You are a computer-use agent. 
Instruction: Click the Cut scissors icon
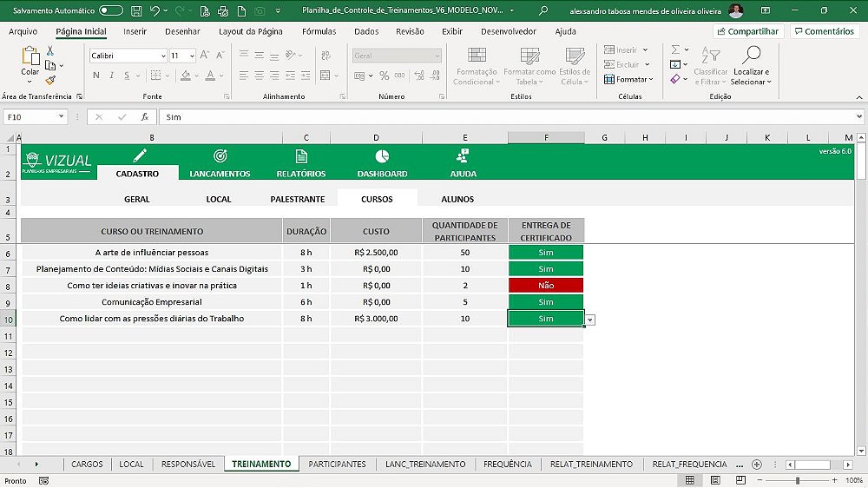tap(50, 51)
